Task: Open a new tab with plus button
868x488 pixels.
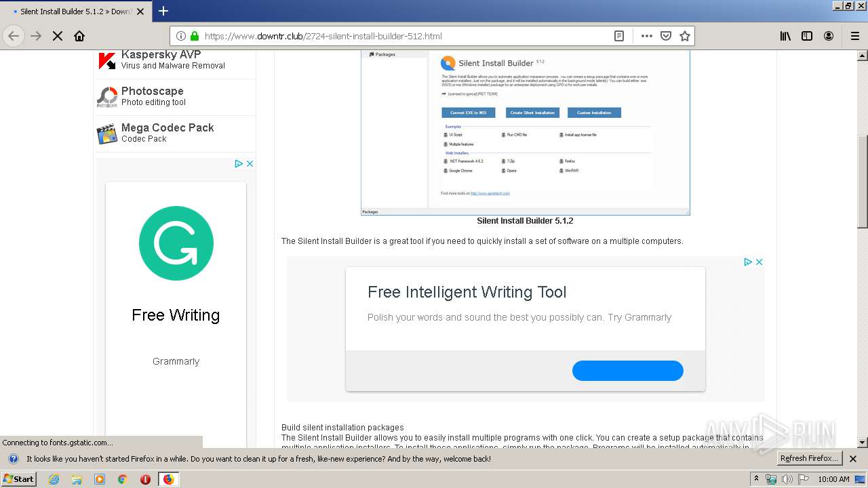Action: (163, 11)
